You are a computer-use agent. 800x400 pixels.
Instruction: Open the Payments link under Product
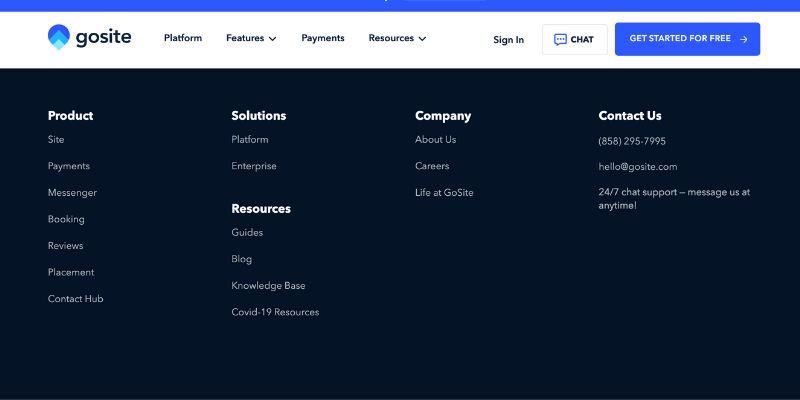(x=69, y=166)
